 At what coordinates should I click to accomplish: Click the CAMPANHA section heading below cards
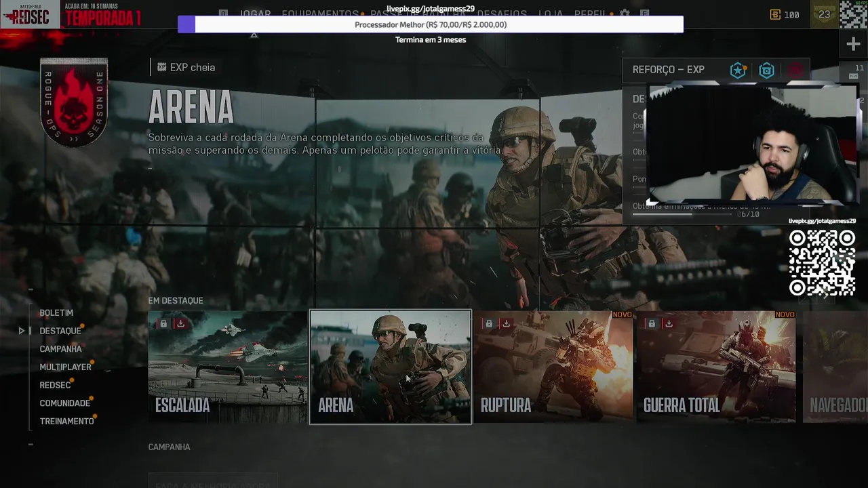point(170,447)
